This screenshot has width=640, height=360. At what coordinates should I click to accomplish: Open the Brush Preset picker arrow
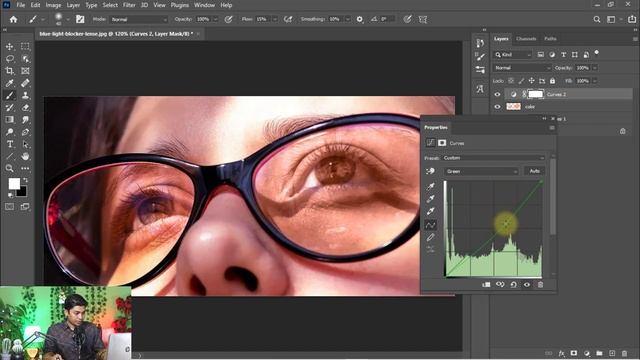tap(68, 19)
